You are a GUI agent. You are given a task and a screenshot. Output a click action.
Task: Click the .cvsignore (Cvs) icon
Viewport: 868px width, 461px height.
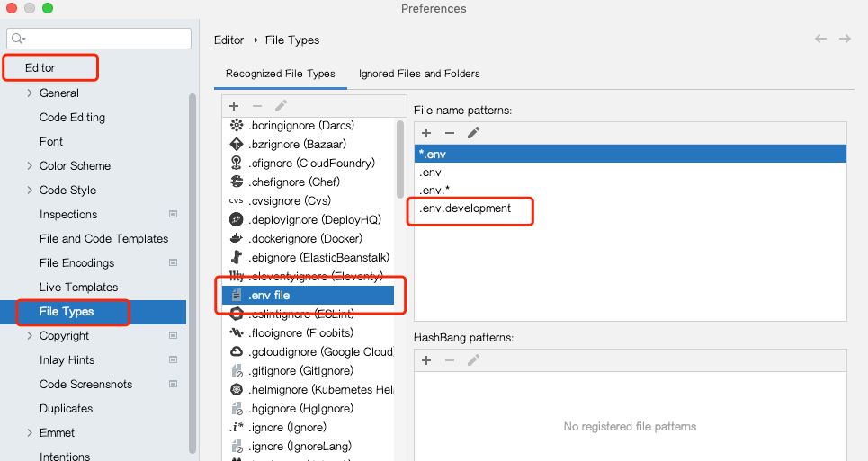(237, 200)
